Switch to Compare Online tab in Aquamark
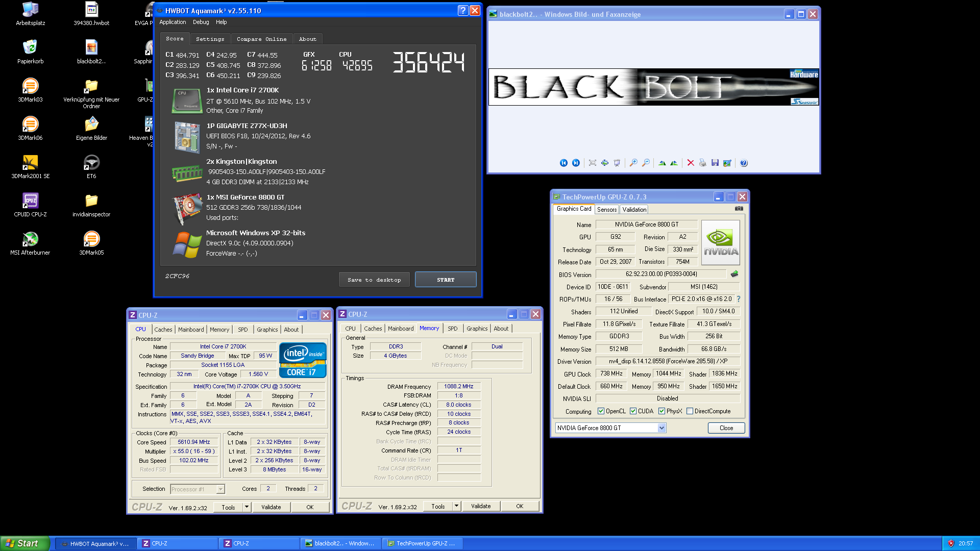The width and height of the screenshot is (980, 551). point(261,39)
